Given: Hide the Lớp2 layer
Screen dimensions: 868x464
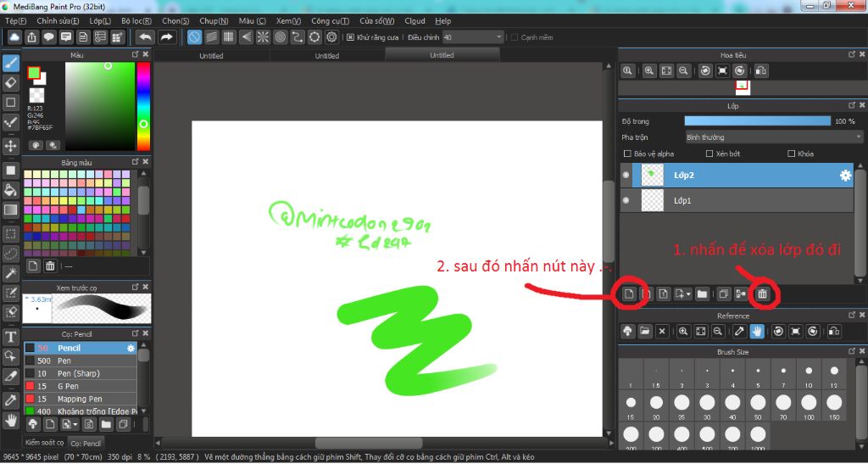Looking at the screenshot, I should click(626, 175).
